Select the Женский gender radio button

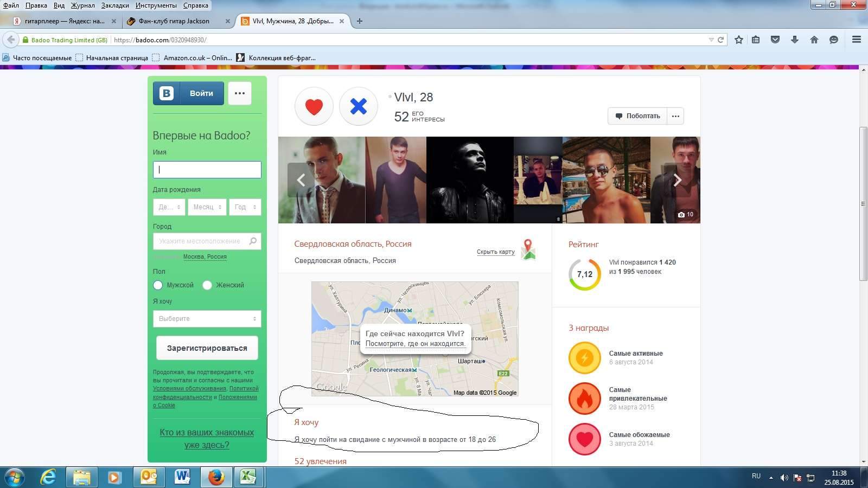[207, 285]
